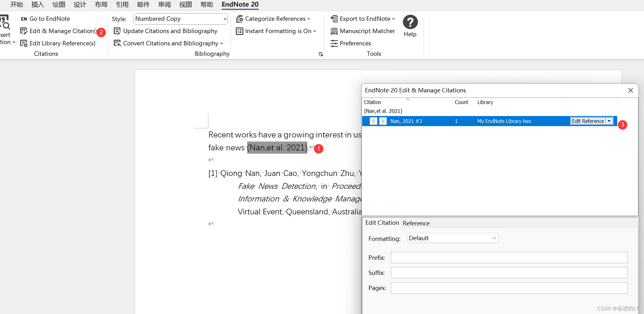The image size is (644, 314).
Task: Click the Categorize References icon
Action: (240, 19)
